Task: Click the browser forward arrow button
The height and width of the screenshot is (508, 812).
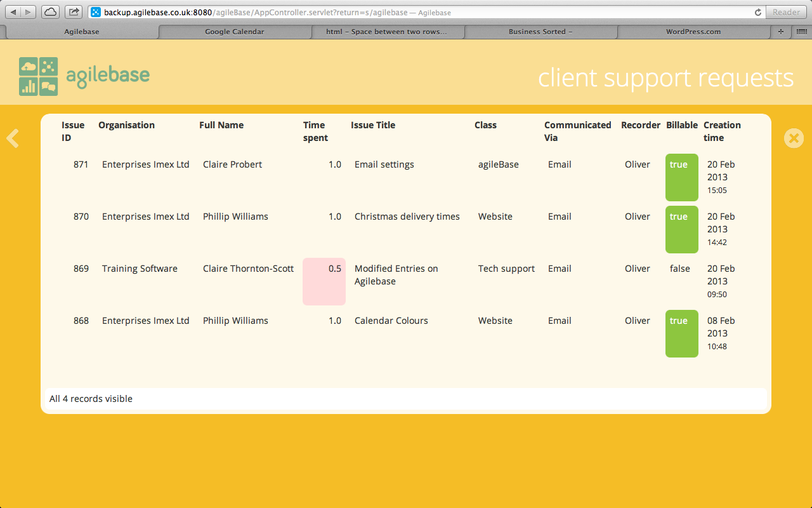Action: [x=29, y=12]
